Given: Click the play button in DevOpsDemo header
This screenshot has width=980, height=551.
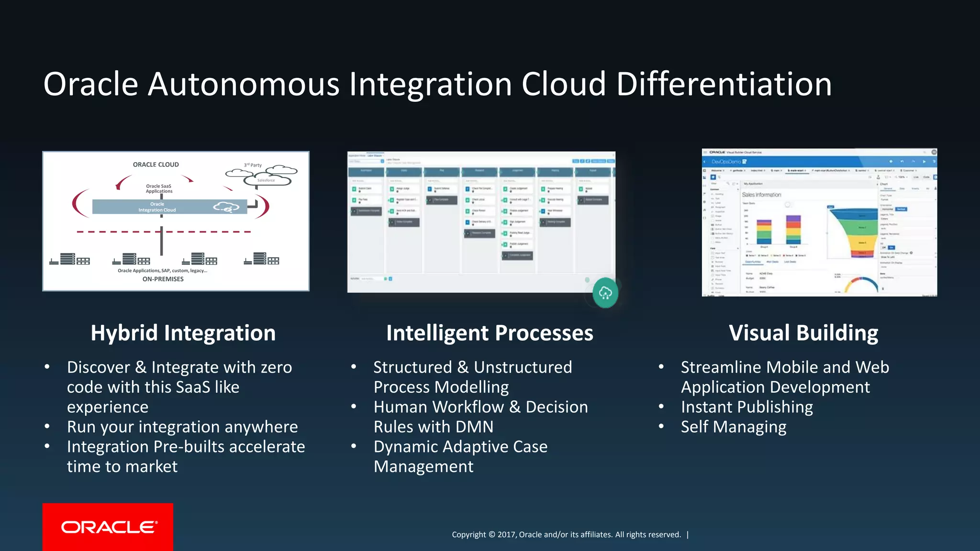Looking at the screenshot, I should tap(924, 162).
